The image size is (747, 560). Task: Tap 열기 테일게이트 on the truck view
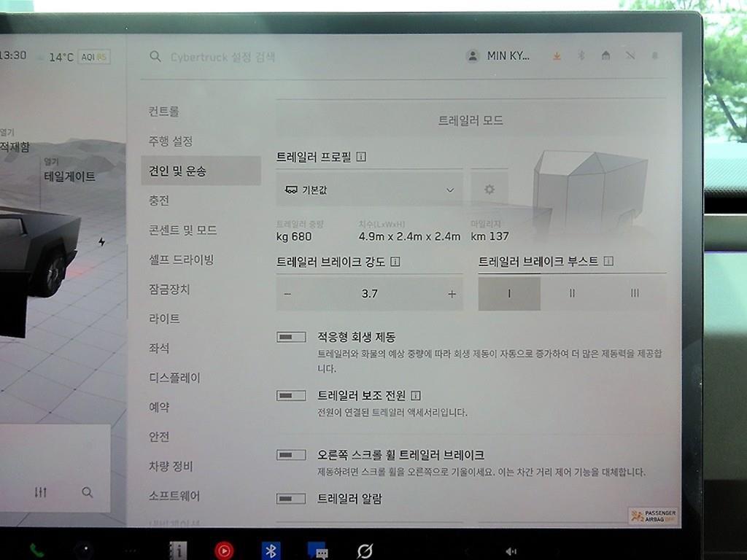pos(69,171)
